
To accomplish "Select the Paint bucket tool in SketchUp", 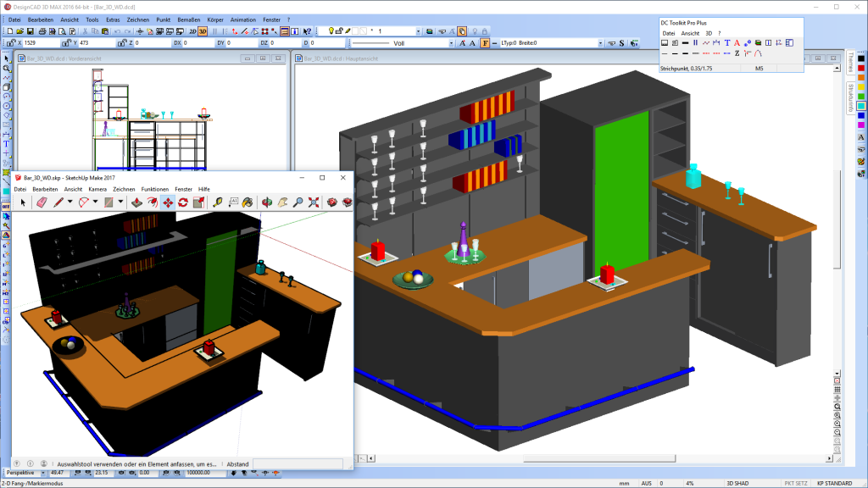I will coord(248,202).
